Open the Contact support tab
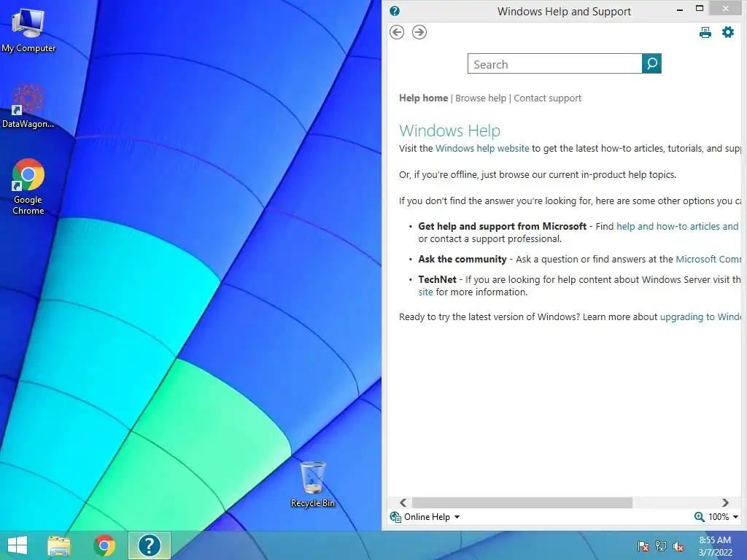Image resolution: width=747 pixels, height=560 pixels. pyautogui.click(x=547, y=98)
